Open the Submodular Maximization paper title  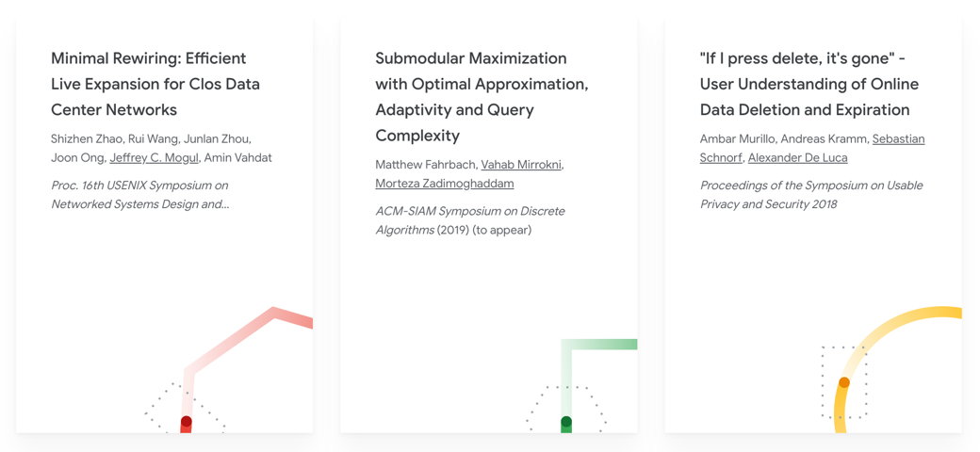pyautogui.click(x=482, y=97)
